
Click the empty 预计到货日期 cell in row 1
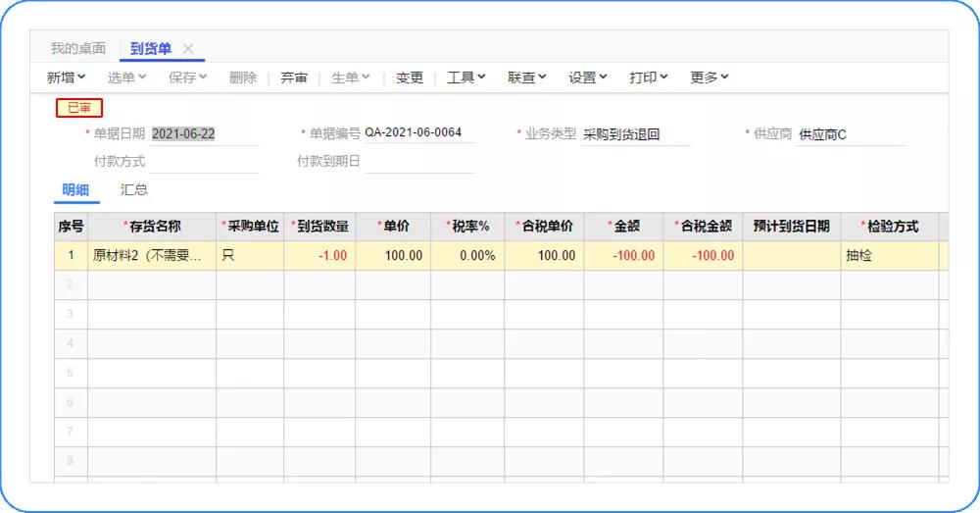(x=792, y=255)
